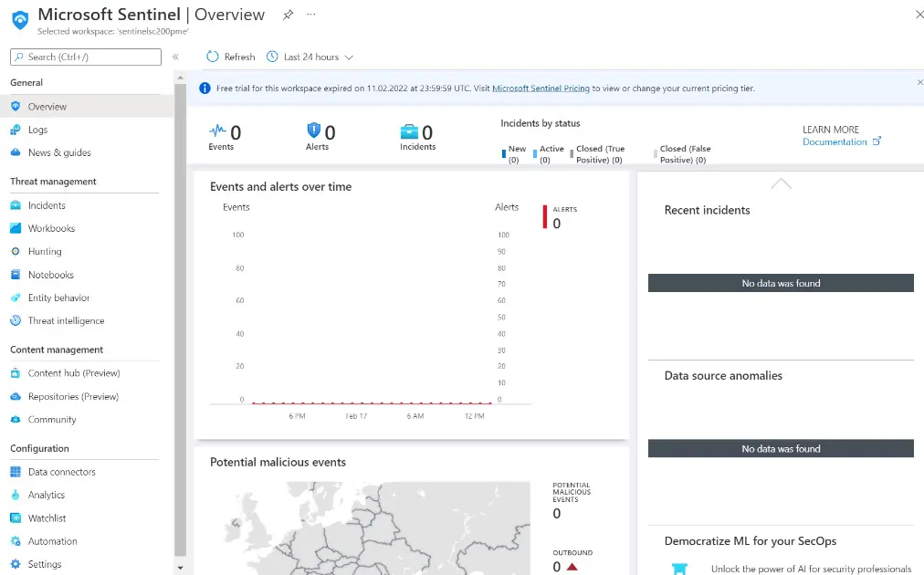
Task: Click the Data connectors grid icon
Action: click(x=16, y=472)
